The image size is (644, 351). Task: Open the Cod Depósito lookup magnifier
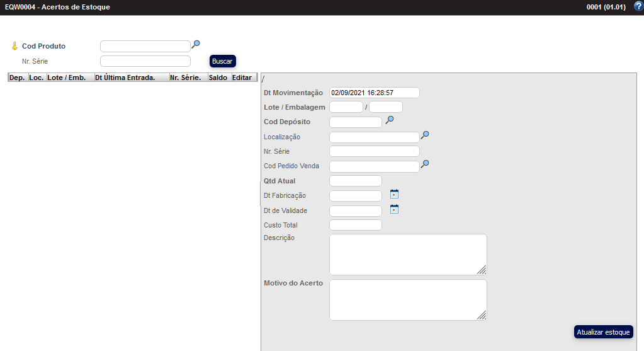(390, 120)
